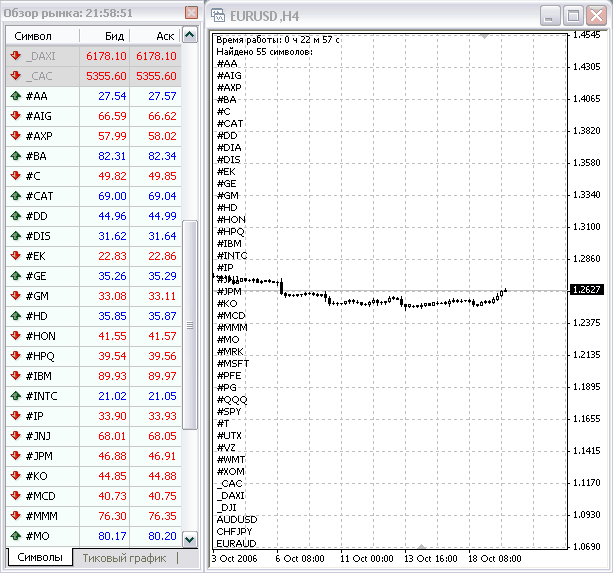Click _DJI in the chart symbol list
The width and height of the screenshot is (613, 573).
tap(227, 507)
